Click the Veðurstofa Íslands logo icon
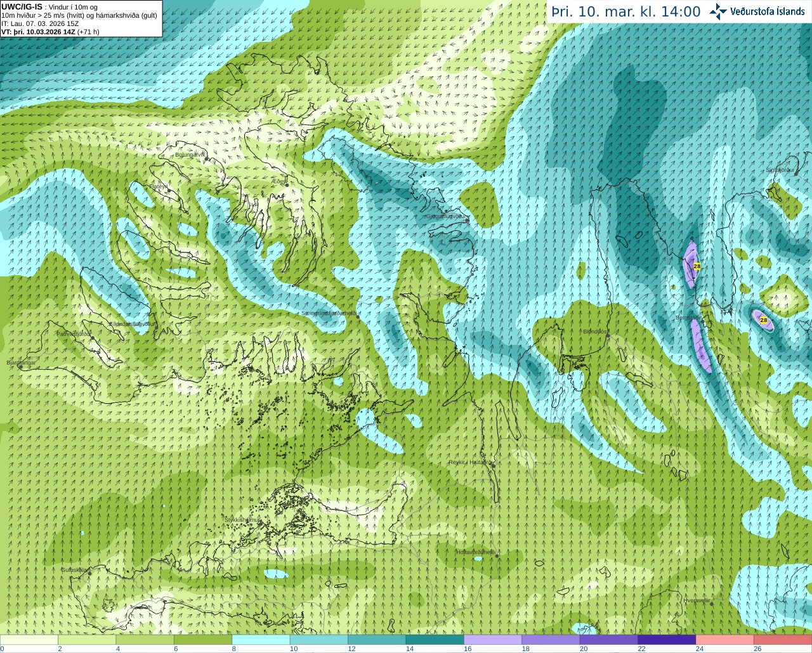This screenshot has width=812, height=653. 717,11
